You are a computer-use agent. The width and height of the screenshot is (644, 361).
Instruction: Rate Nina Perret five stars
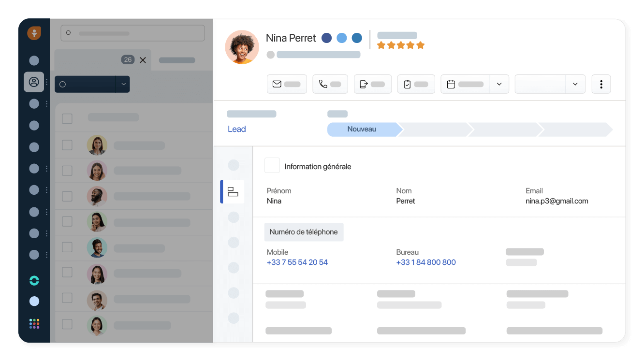pos(420,44)
